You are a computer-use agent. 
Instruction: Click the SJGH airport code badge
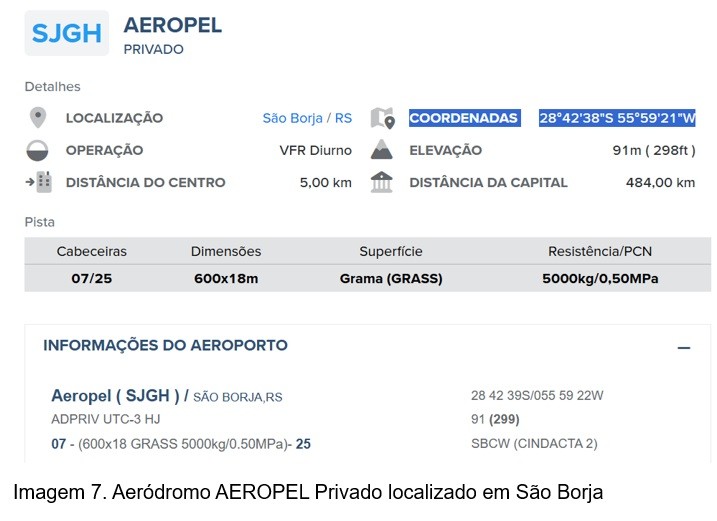[67, 33]
